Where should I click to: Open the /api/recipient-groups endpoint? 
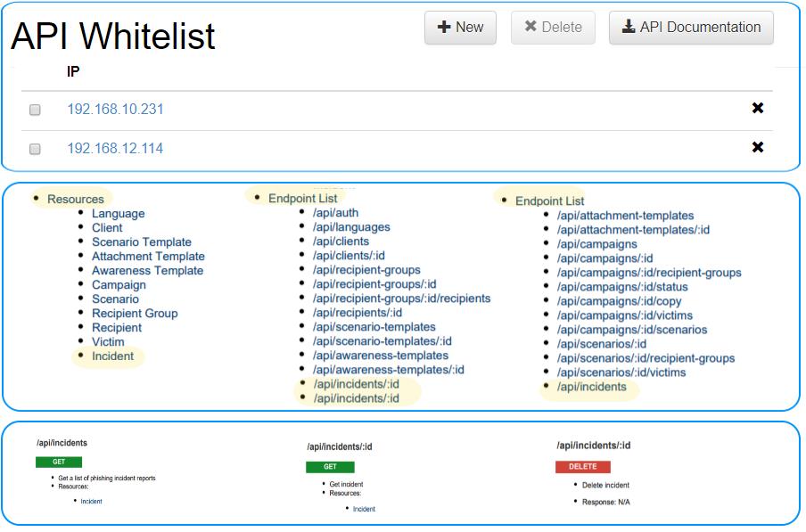coord(366,270)
